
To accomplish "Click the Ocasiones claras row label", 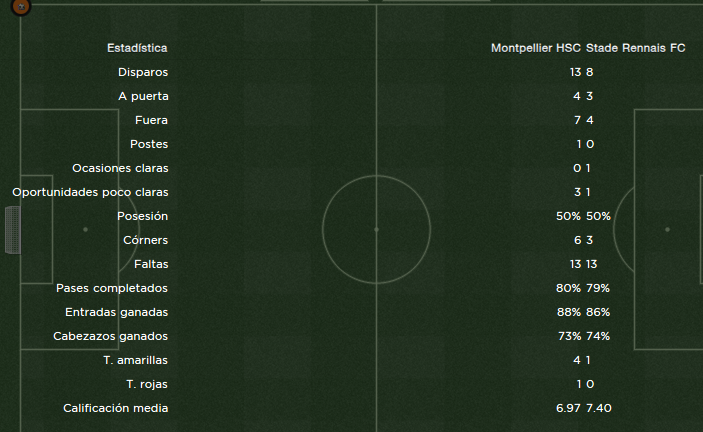I will click(x=121, y=168).
